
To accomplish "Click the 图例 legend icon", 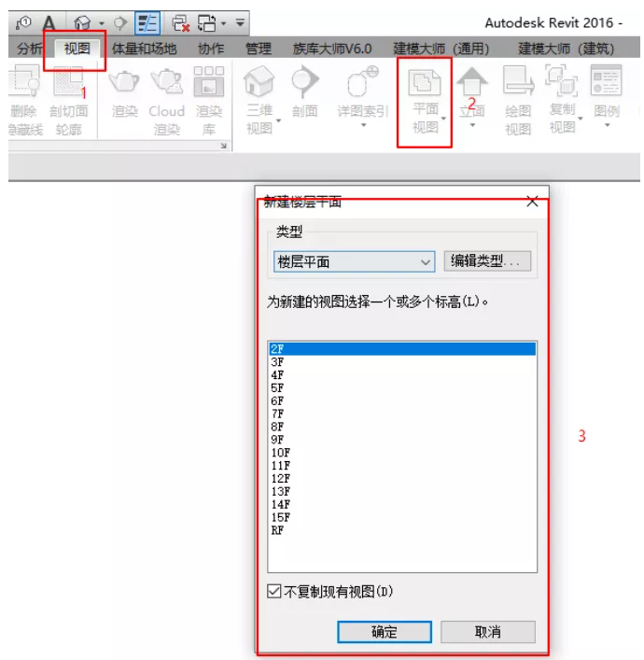I will (606, 80).
